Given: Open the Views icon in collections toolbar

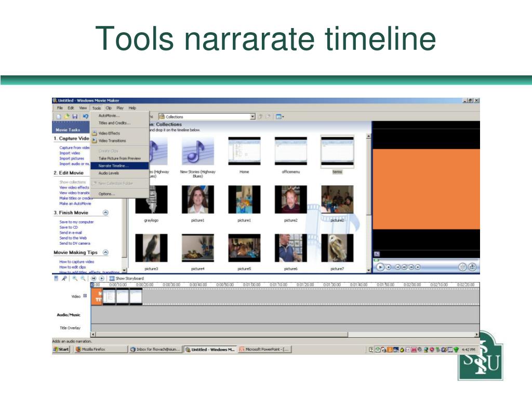Looking at the screenshot, I should [x=280, y=117].
